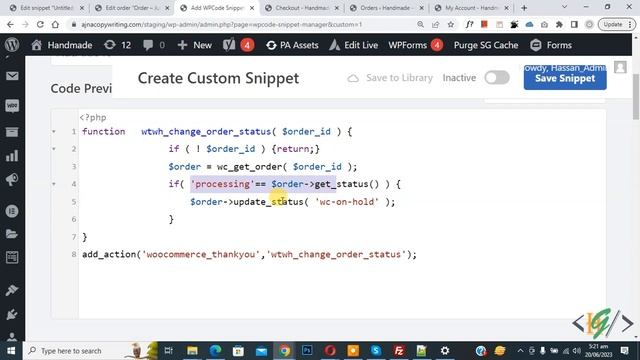Screen dimensions: 640x360
Task: Collapse the code fold at line 2
Action: [x=53, y=149]
